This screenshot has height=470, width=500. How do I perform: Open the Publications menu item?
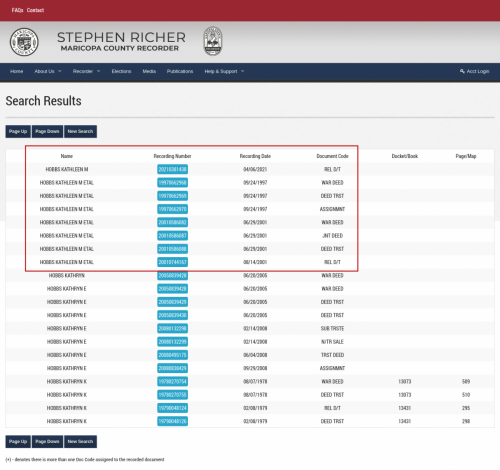click(180, 71)
